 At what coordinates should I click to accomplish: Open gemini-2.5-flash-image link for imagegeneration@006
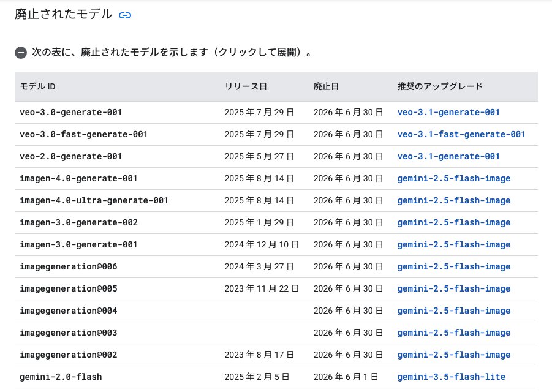tap(454, 266)
